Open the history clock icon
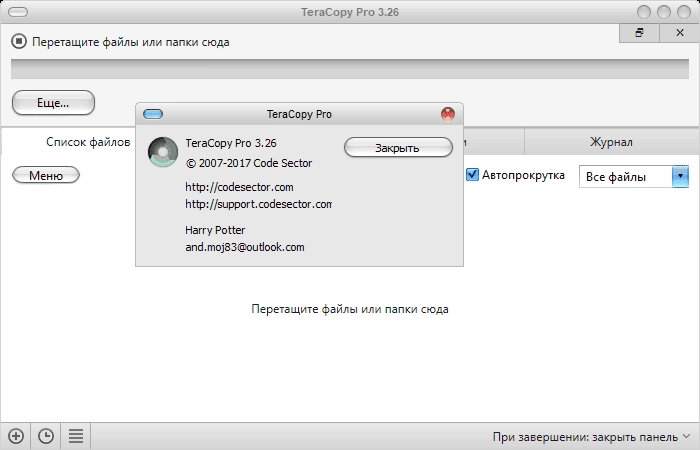The height and width of the screenshot is (450, 700). pos(46,436)
